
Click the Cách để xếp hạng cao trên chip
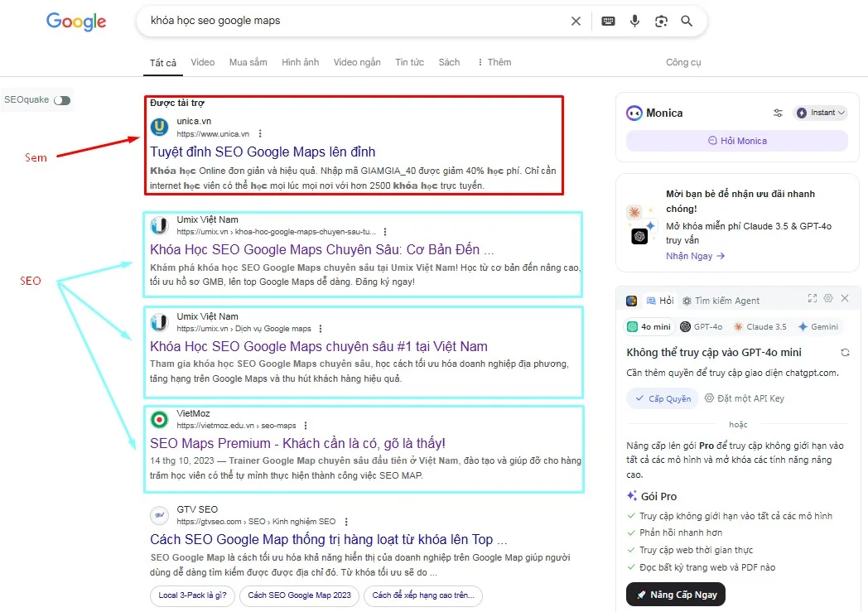[423, 595]
